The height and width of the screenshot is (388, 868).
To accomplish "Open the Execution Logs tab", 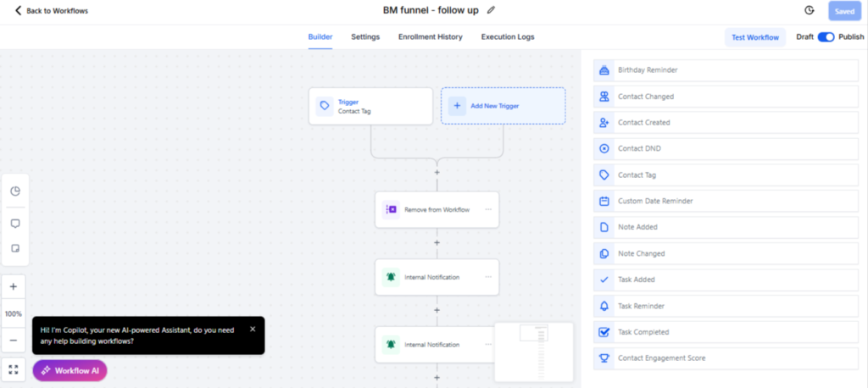I will point(508,37).
